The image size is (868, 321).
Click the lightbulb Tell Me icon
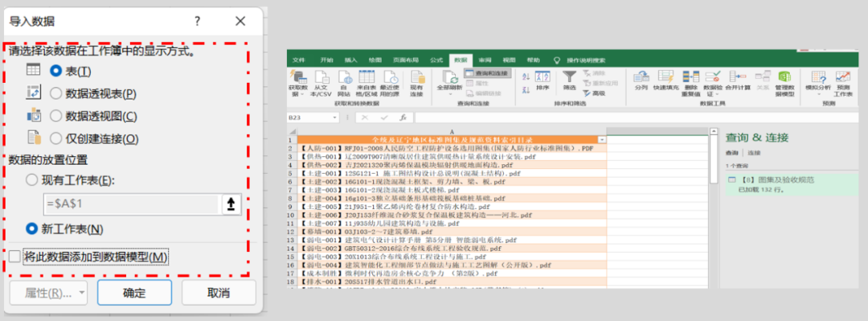click(x=556, y=60)
